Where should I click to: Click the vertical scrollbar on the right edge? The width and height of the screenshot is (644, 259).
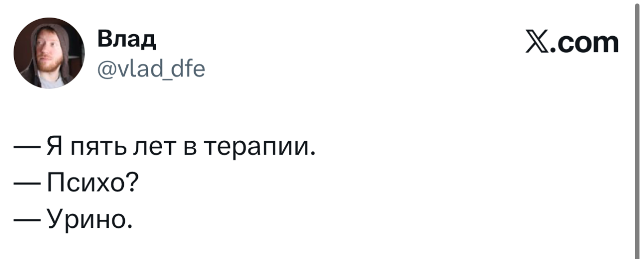pyautogui.click(x=636, y=129)
